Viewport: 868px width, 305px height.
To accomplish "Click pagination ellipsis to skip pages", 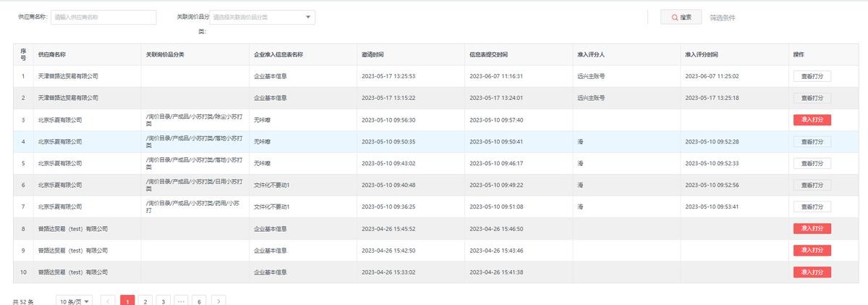I will [182, 301].
